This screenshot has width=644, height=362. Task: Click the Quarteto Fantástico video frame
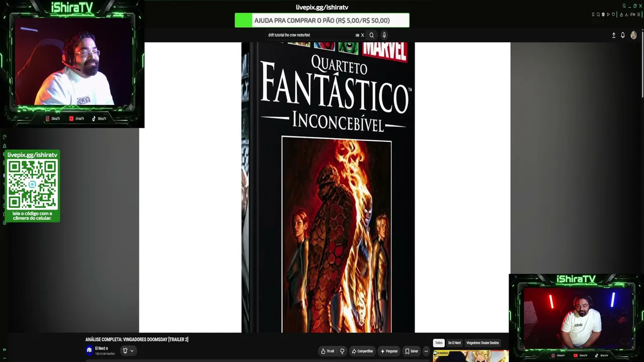coord(325,187)
